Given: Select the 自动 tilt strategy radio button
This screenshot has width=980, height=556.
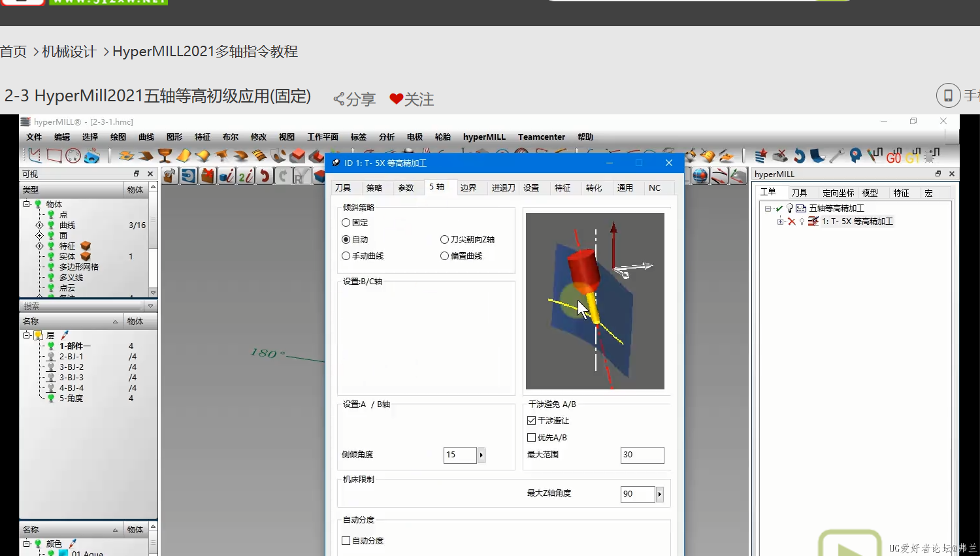Looking at the screenshot, I should 346,240.
